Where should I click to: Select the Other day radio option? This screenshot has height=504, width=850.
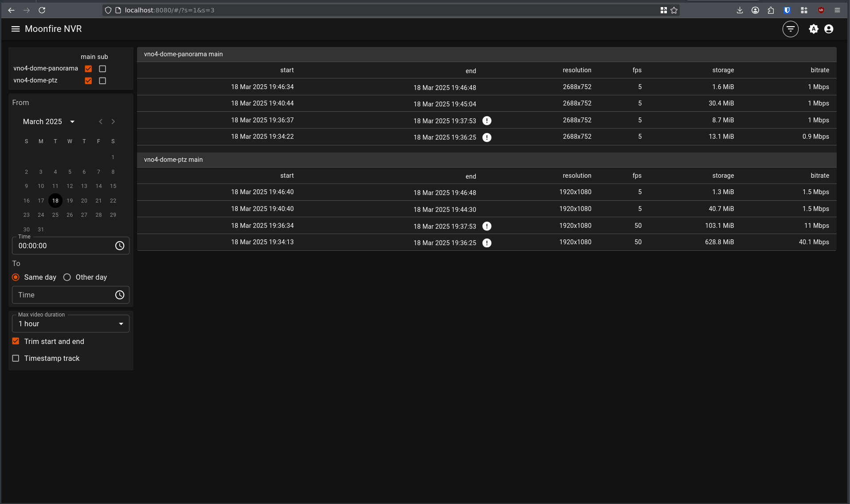[67, 277]
